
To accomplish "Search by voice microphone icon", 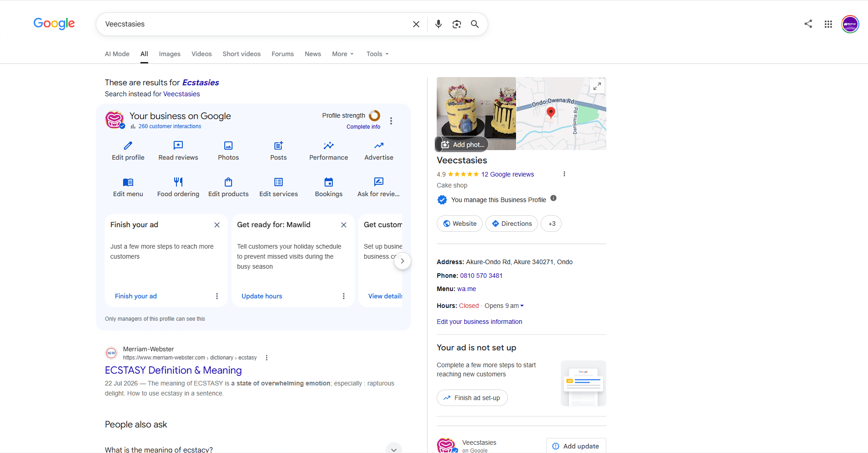I will 439,24.
